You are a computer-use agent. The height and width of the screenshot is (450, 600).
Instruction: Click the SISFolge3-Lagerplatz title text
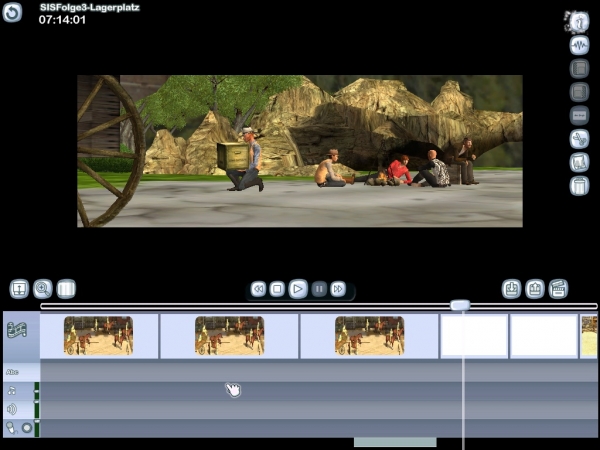(90, 8)
